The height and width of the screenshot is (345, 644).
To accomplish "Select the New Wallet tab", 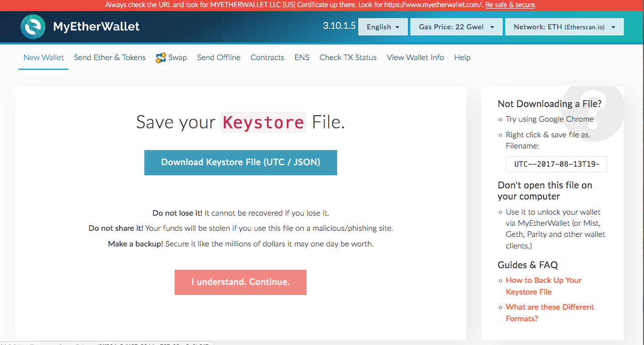I will pos(43,58).
